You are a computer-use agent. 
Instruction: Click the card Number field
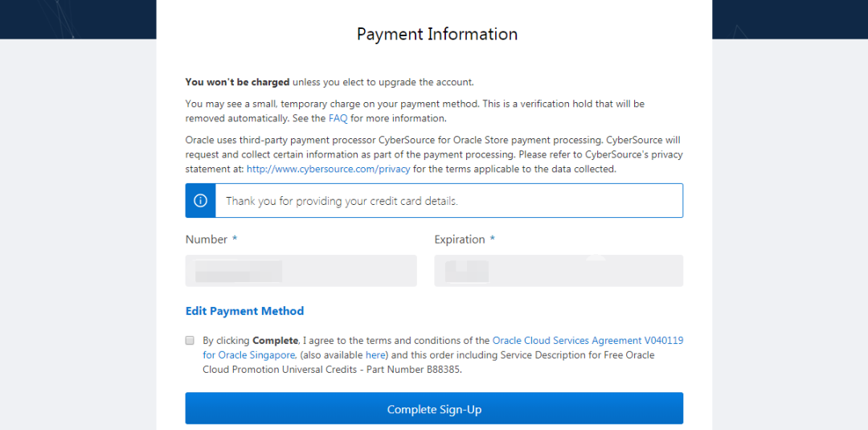point(301,271)
